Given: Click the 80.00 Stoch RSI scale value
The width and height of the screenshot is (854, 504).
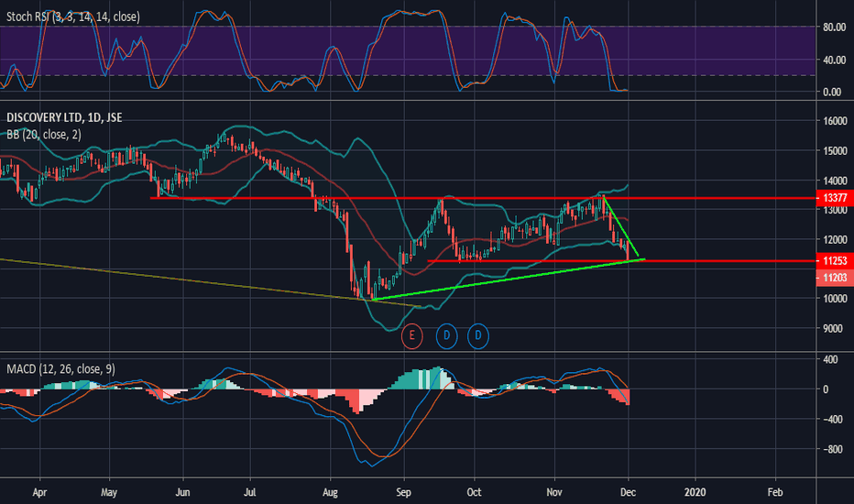Looking at the screenshot, I should 834,27.
